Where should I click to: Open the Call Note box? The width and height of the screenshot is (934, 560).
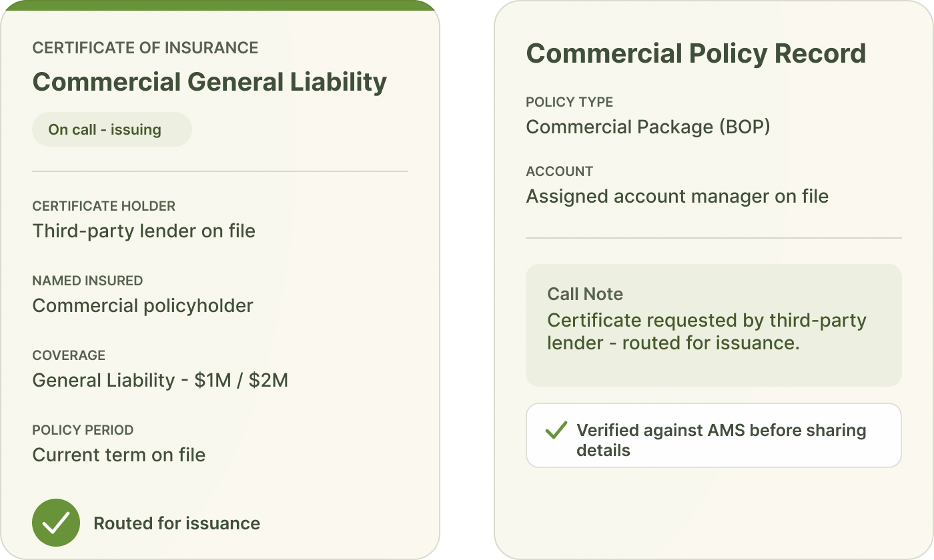tap(714, 325)
